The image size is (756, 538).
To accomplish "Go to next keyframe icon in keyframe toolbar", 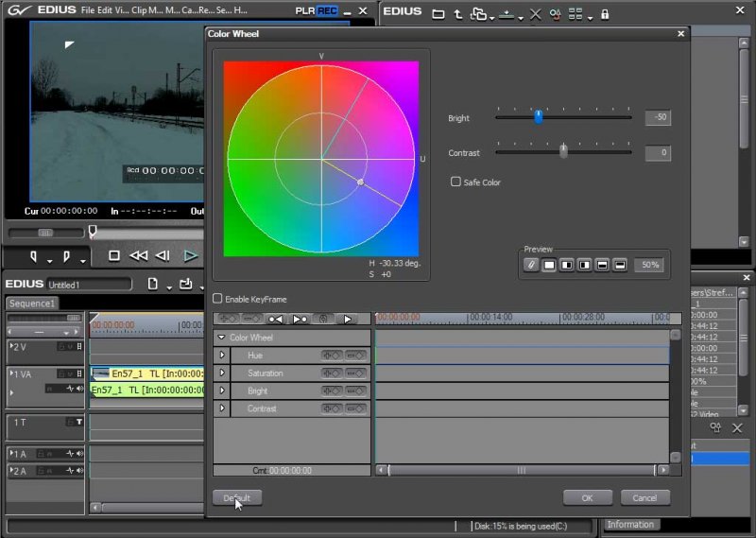I will coord(301,320).
